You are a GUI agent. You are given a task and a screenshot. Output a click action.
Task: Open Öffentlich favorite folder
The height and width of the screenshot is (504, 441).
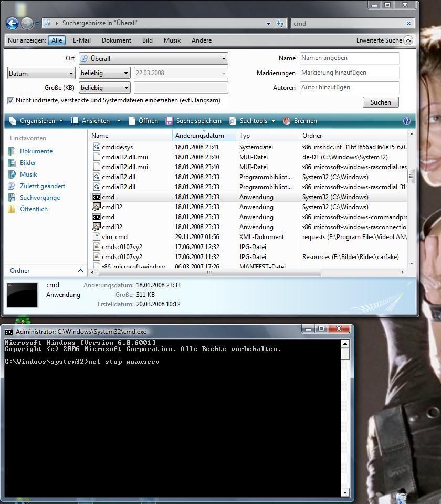click(x=34, y=209)
